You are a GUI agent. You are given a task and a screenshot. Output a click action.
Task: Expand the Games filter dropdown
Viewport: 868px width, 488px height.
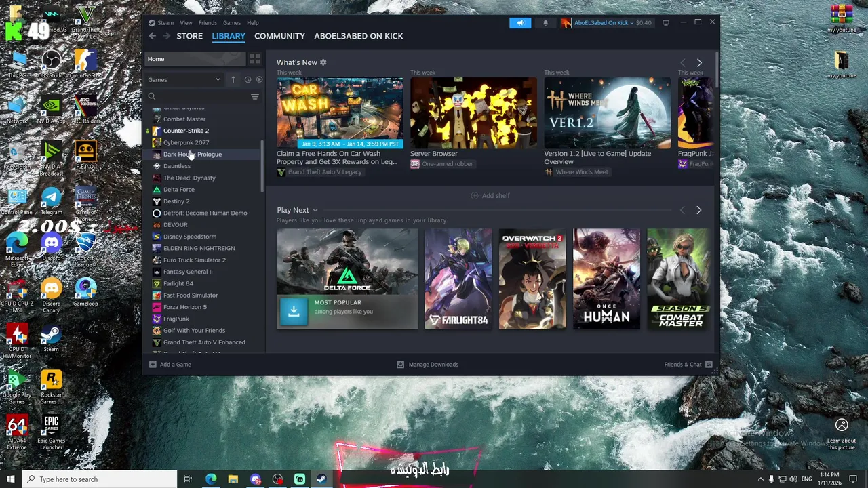coord(184,79)
